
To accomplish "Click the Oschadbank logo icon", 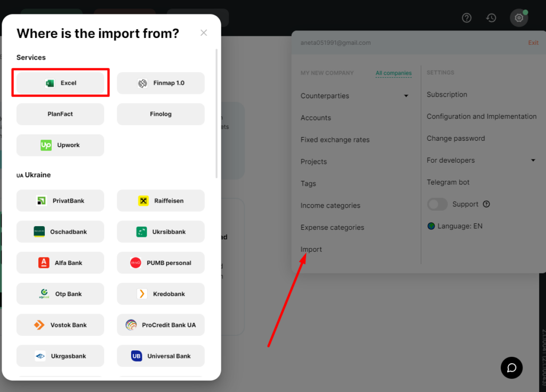I will point(39,231).
